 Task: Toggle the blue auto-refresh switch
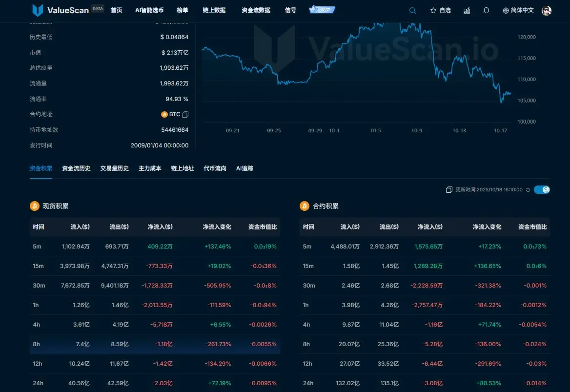542,189
